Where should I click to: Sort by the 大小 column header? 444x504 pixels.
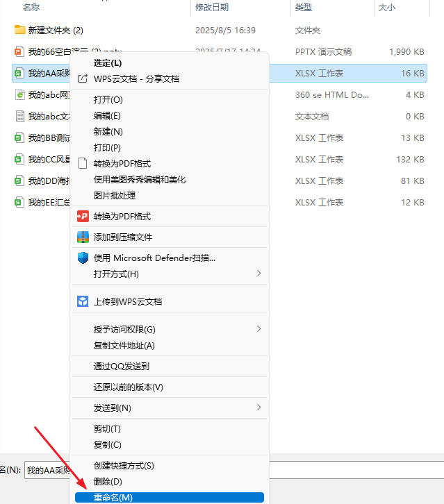[387, 7]
